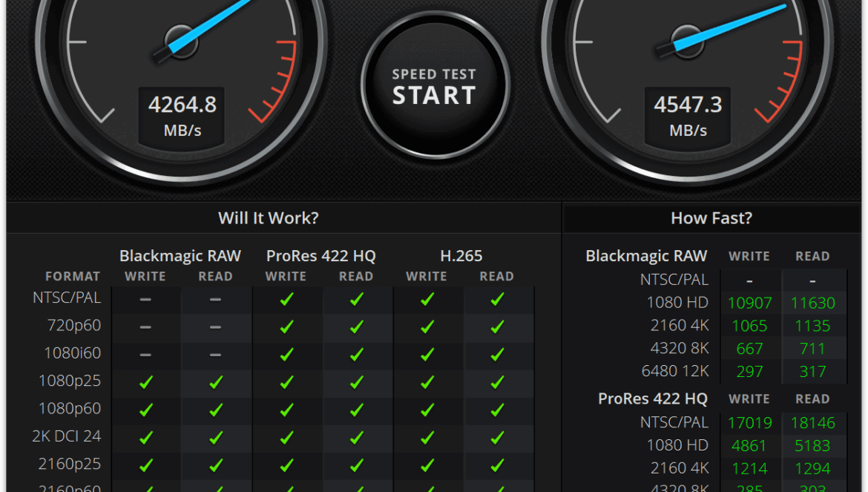Click the H.265 column header
The image size is (868, 492).
pyautogui.click(x=461, y=256)
